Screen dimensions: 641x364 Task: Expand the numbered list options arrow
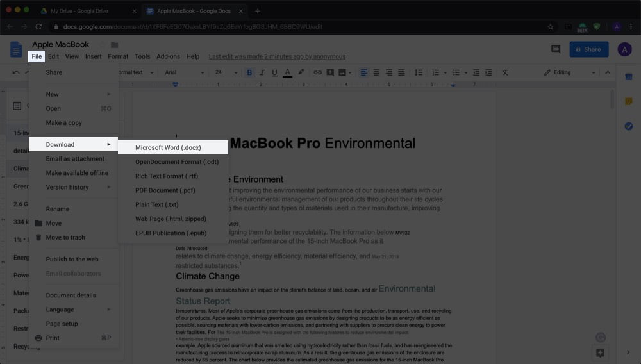pyautogui.click(x=445, y=72)
